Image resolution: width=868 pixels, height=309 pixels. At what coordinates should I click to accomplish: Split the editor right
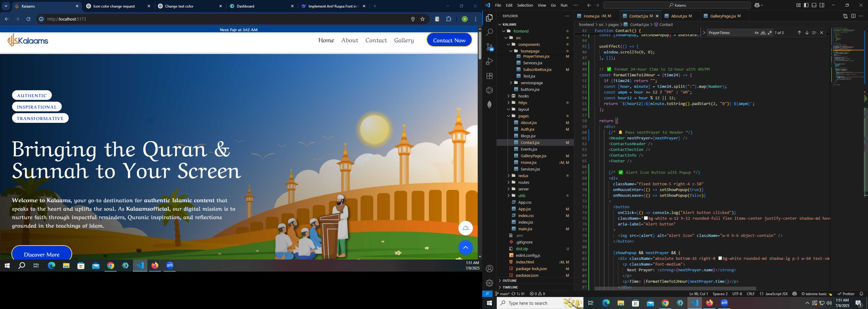click(x=853, y=16)
